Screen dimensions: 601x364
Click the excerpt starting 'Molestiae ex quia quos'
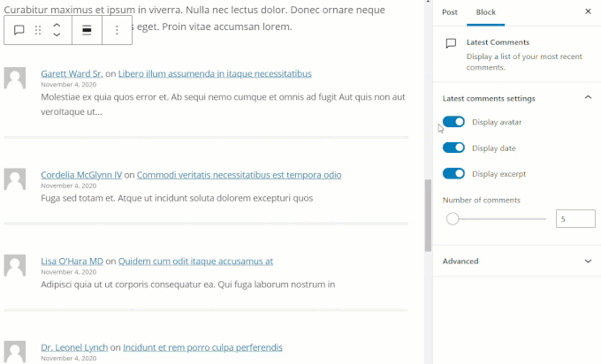tap(223, 104)
